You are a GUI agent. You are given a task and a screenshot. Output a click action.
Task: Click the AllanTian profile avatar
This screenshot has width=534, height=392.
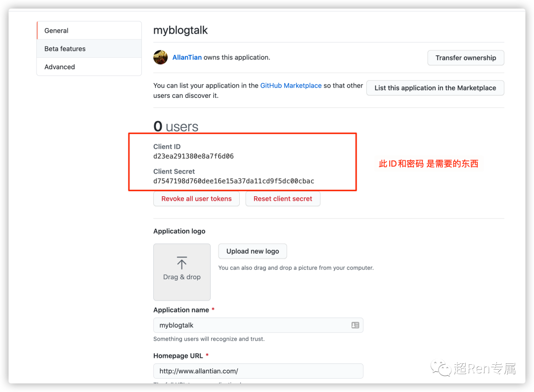160,57
